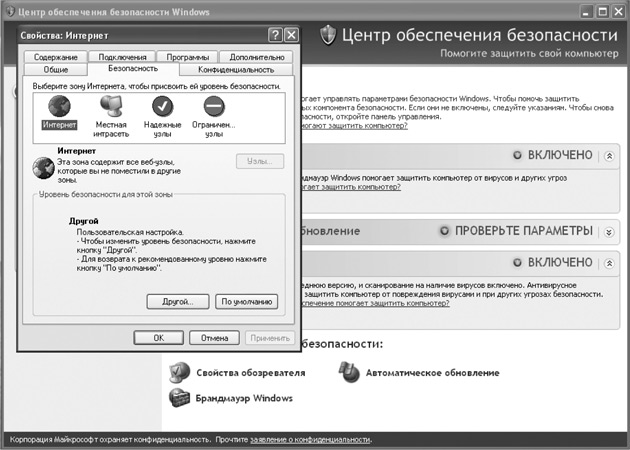Open the заявление о конфиденциальности link
The image size is (630, 450).
click(x=310, y=440)
